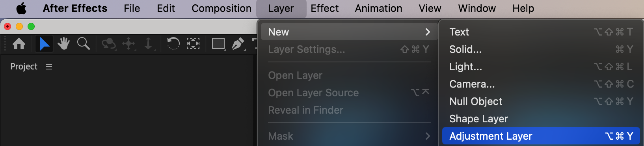
Task: Select the Rectangle shape tool
Action: [x=218, y=44]
